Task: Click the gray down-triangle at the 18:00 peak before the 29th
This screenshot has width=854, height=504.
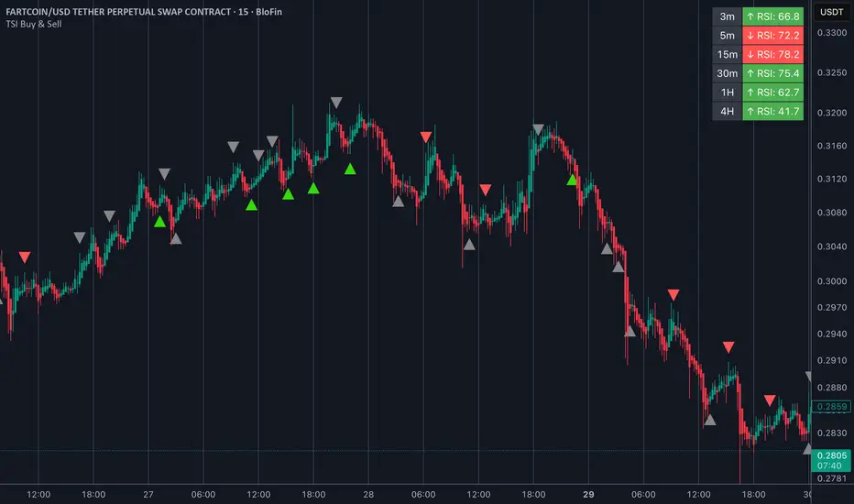Action: click(x=538, y=130)
